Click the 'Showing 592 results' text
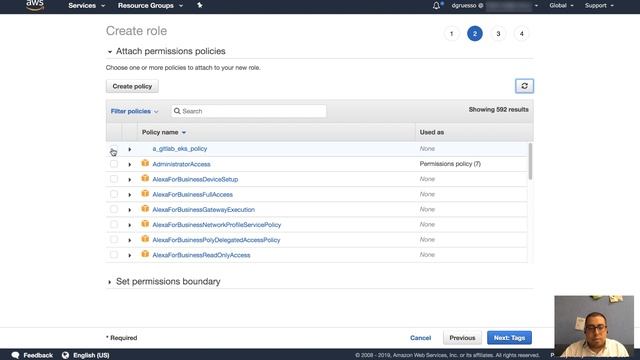Viewport: 640px width, 360px height. click(498, 109)
